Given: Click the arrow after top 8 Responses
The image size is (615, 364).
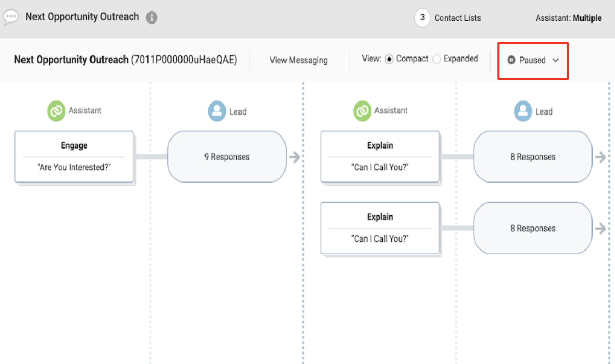Looking at the screenshot, I should [600, 157].
